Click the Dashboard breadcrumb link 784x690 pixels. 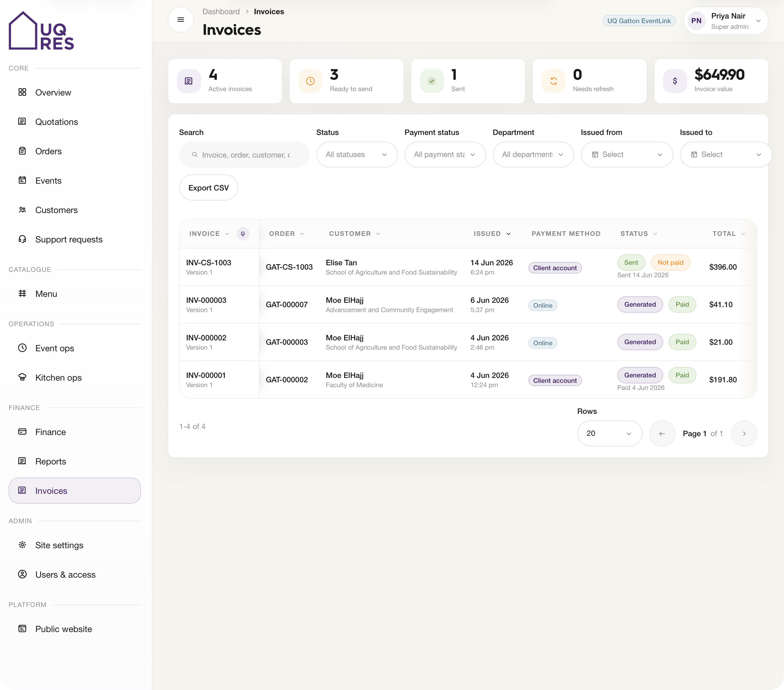click(221, 11)
